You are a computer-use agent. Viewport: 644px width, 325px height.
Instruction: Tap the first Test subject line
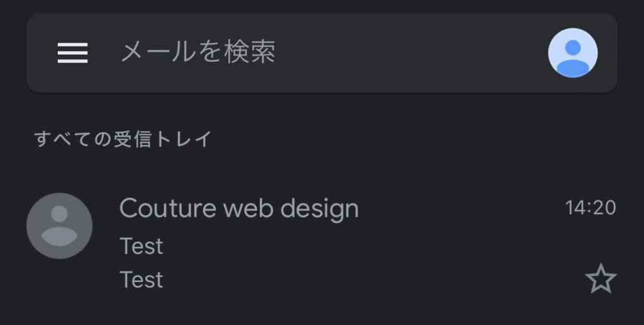click(x=142, y=246)
